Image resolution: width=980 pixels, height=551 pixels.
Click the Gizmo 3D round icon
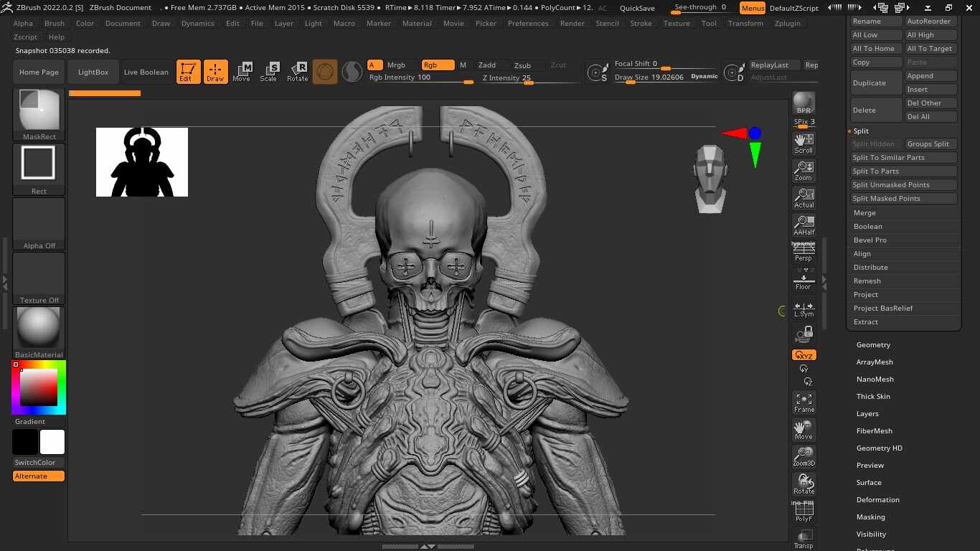pos(325,72)
